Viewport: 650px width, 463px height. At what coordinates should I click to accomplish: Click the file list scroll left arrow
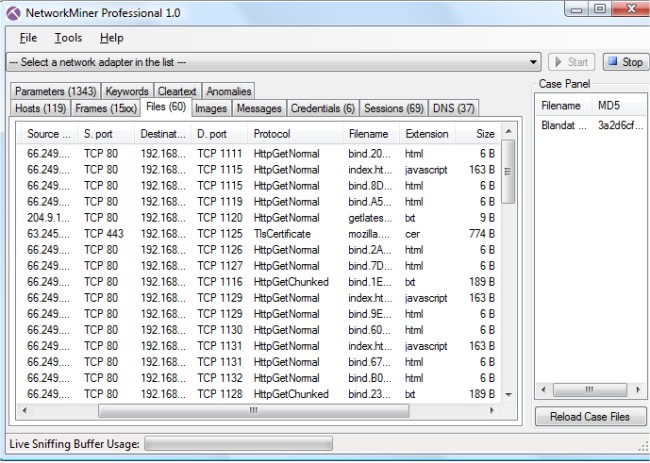coord(24,410)
